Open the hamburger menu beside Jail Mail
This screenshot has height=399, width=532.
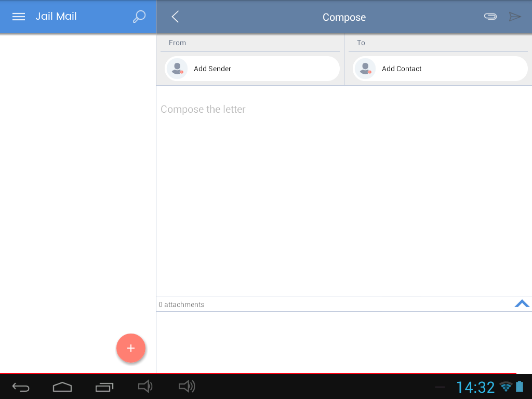pos(19,17)
